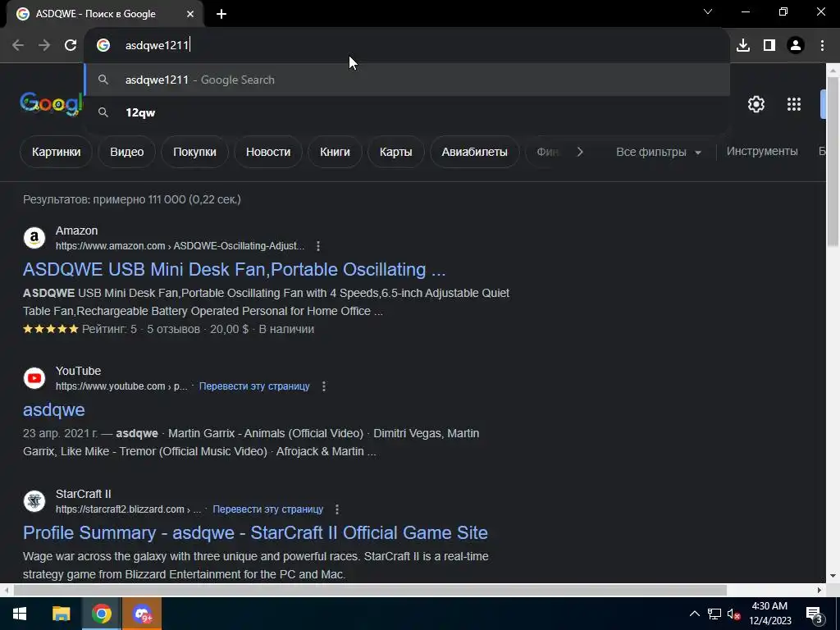The image size is (840, 630).
Task: Open File Explorer from the taskbar
Action: pos(61,614)
